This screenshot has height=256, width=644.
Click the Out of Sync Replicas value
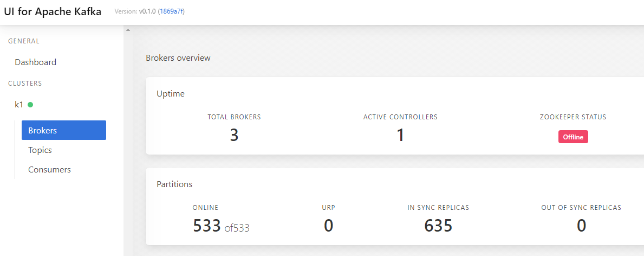pyautogui.click(x=581, y=226)
